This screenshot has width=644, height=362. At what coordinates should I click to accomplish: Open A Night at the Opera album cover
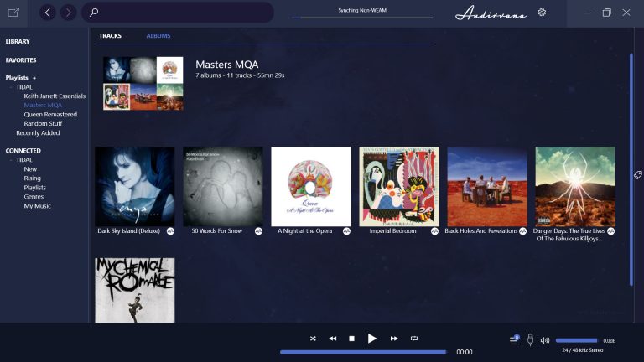(311, 187)
